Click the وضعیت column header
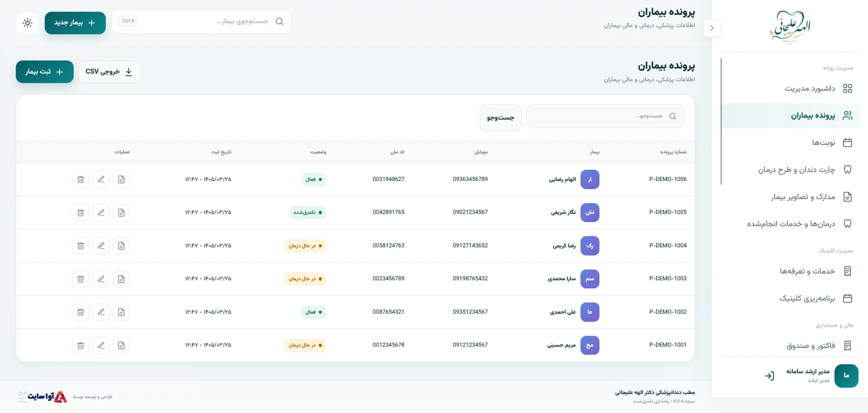 [318, 152]
